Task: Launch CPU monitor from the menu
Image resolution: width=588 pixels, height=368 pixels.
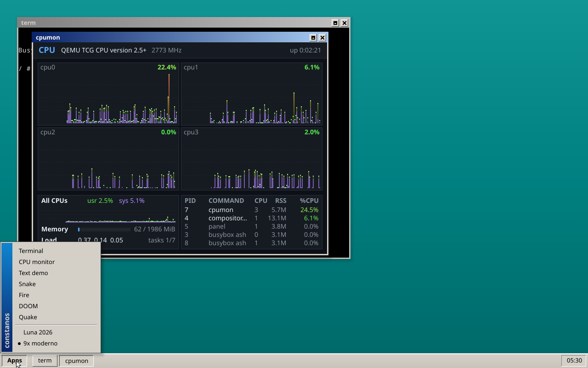Action: (56, 262)
